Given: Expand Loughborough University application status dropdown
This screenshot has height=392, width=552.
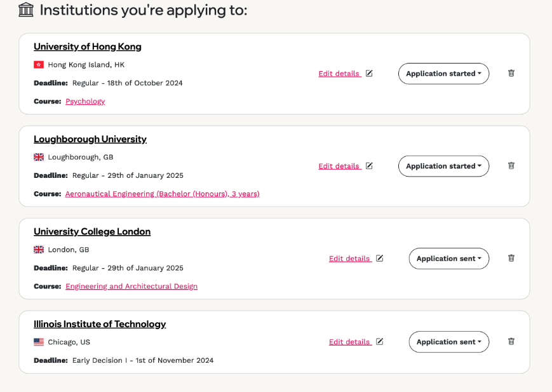Looking at the screenshot, I should 443,166.
